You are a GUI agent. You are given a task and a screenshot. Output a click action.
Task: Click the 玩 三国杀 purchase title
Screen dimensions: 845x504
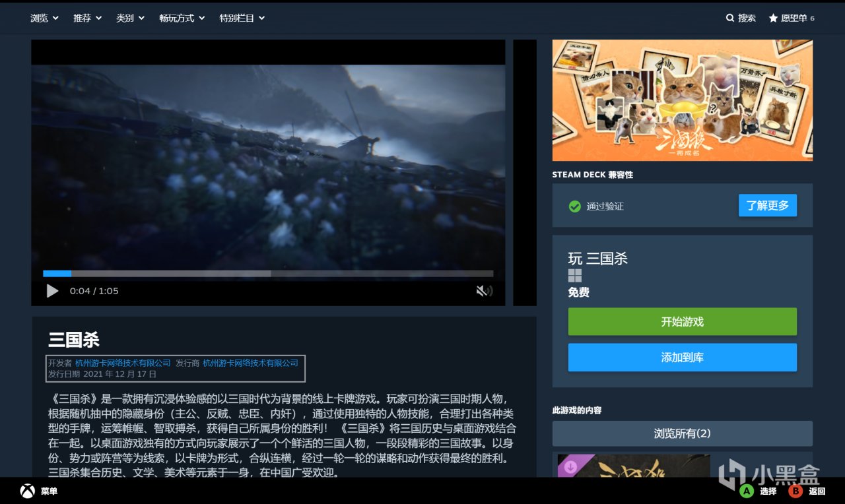point(598,259)
